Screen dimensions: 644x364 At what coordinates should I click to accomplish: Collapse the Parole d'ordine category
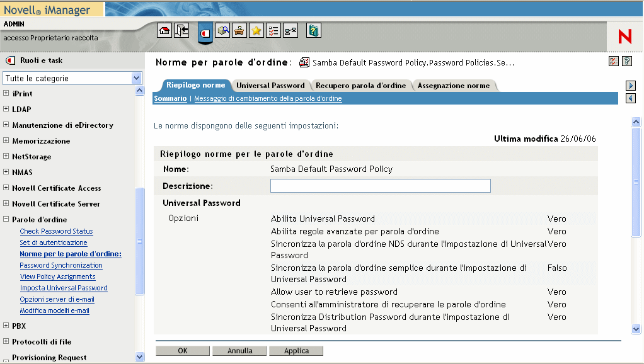[x=6, y=220]
